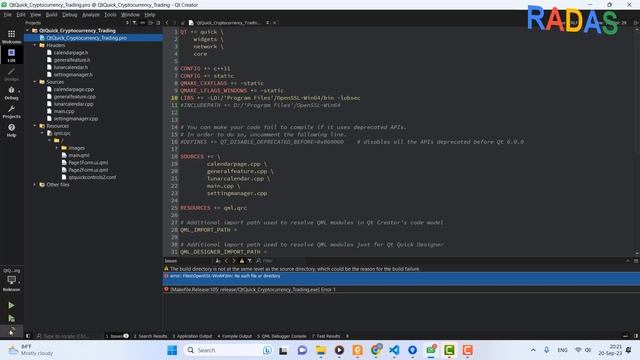Toggle warnings display in Issues pane

point(242,260)
